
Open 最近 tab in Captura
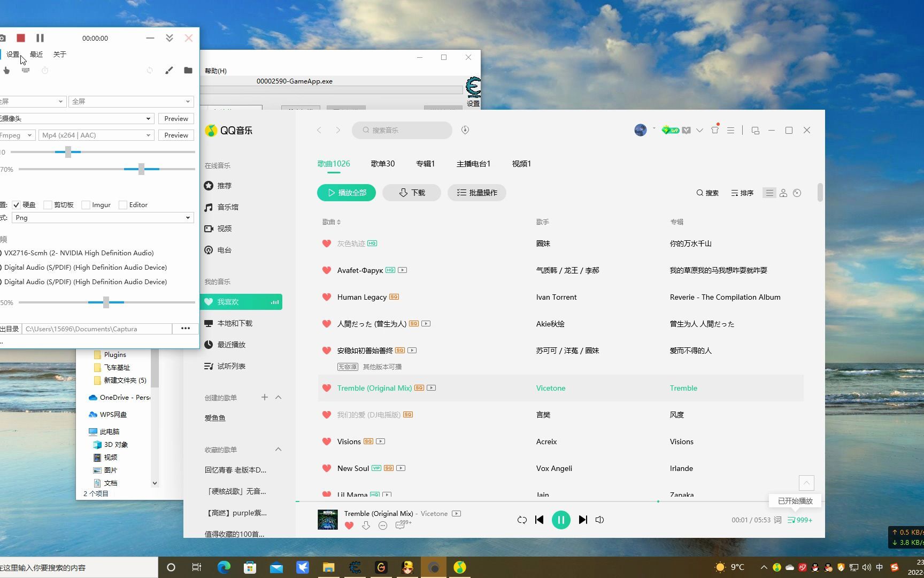[x=36, y=54]
